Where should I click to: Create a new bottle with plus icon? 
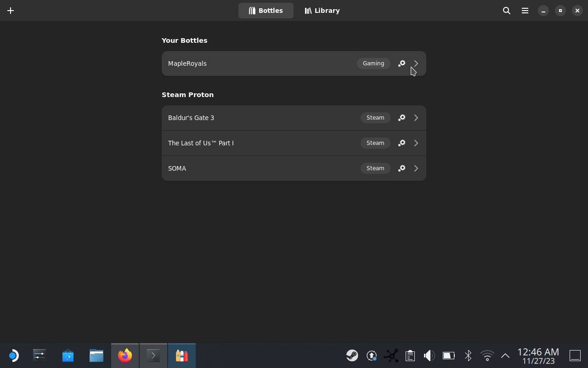(x=11, y=11)
